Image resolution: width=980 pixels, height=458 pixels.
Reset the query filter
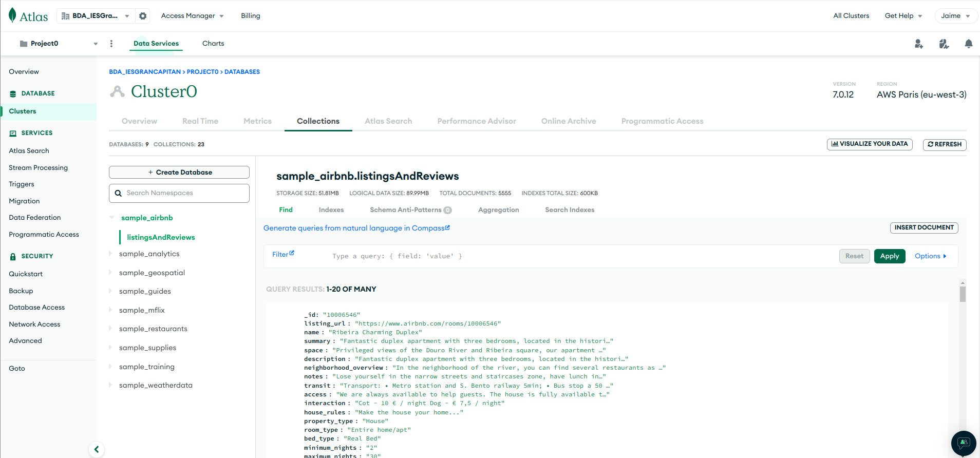point(854,256)
